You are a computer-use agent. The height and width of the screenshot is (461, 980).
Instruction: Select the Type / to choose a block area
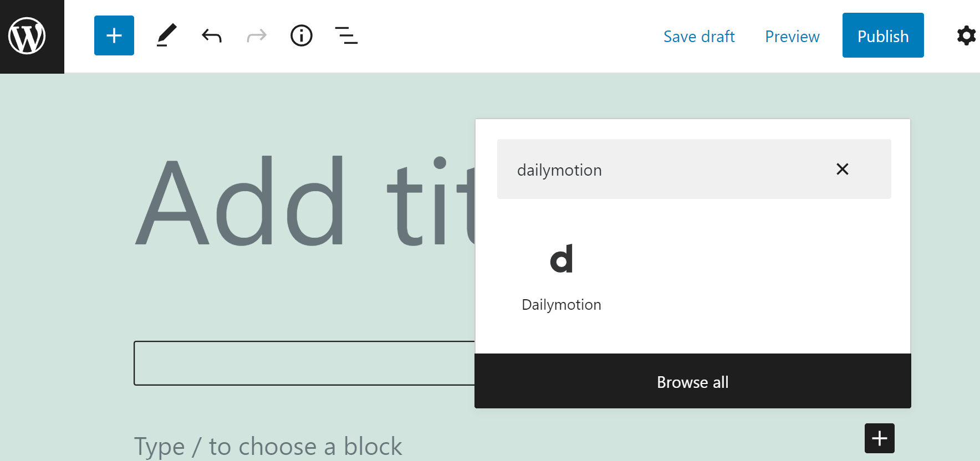[x=268, y=445]
